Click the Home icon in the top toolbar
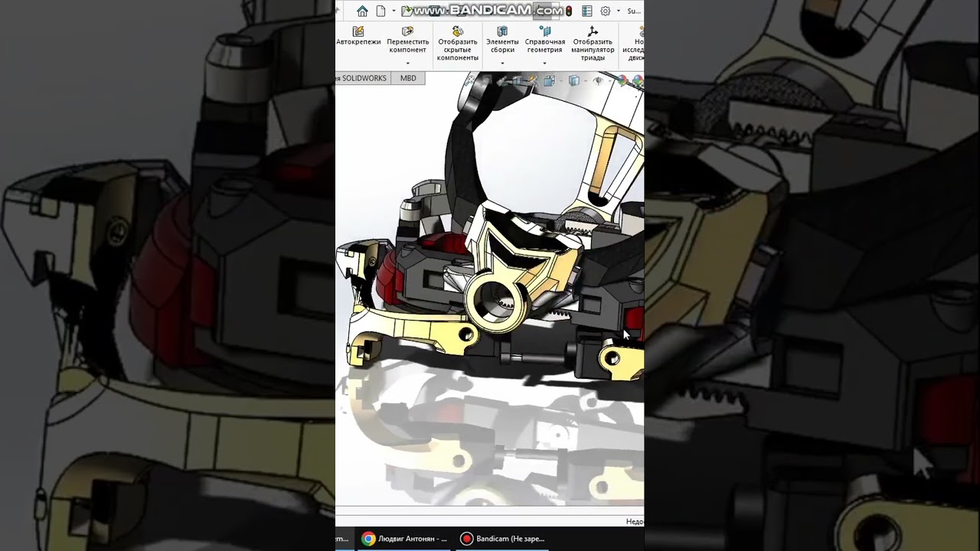 pos(362,11)
